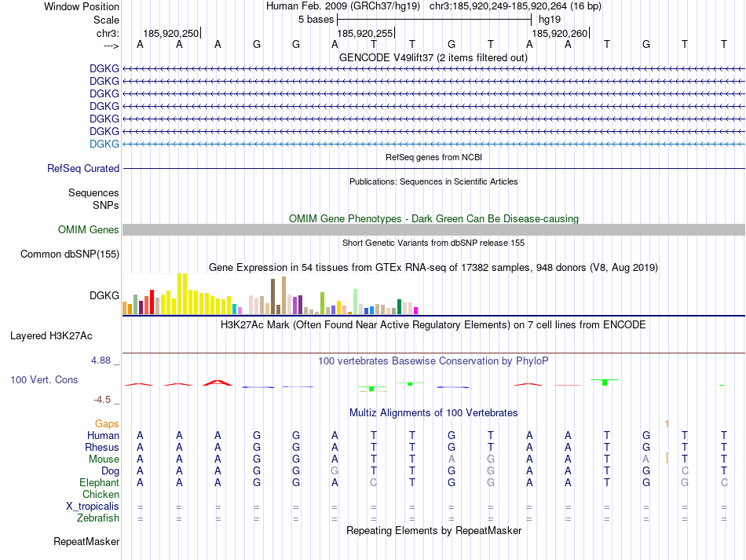Viewport: 746px width, 560px height.
Task: Select the Human alignment row label
Action: 103,435
